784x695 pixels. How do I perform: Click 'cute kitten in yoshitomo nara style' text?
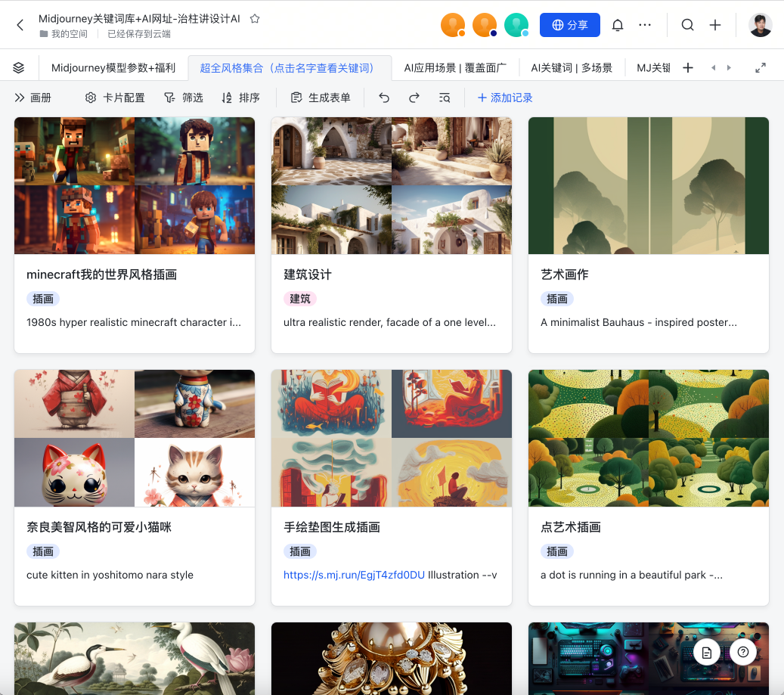click(110, 575)
